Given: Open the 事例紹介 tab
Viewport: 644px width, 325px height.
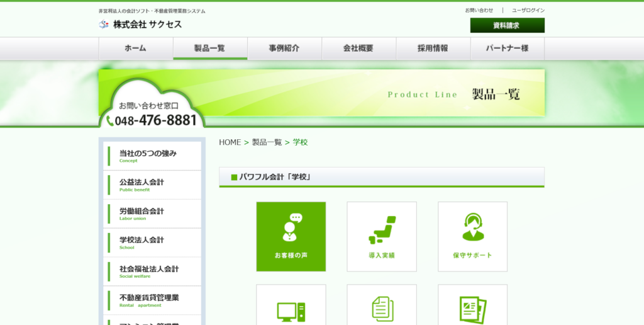Looking at the screenshot, I should click(x=284, y=48).
